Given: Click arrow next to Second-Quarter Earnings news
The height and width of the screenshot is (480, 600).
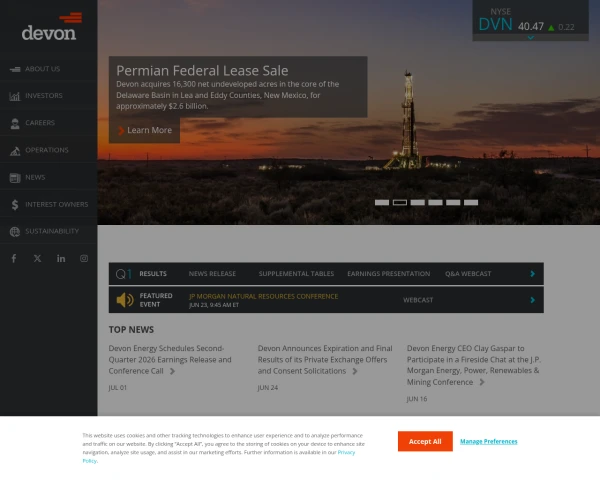Looking at the screenshot, I should tap(173, 371).
